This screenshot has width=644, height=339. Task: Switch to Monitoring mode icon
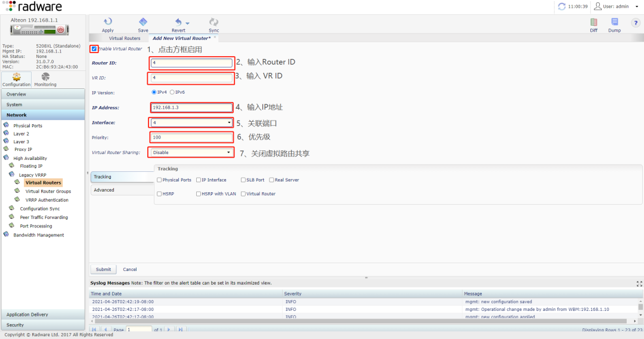[45, 78]
